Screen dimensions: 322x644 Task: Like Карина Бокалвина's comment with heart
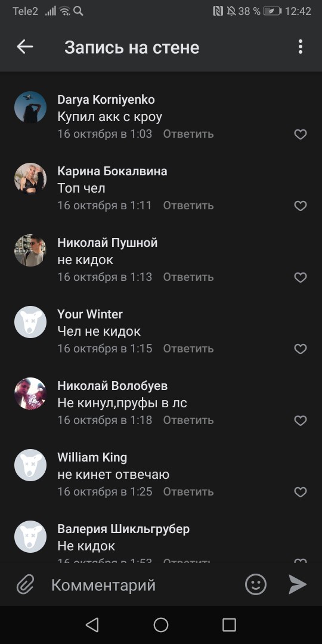[x=301, y=206]
